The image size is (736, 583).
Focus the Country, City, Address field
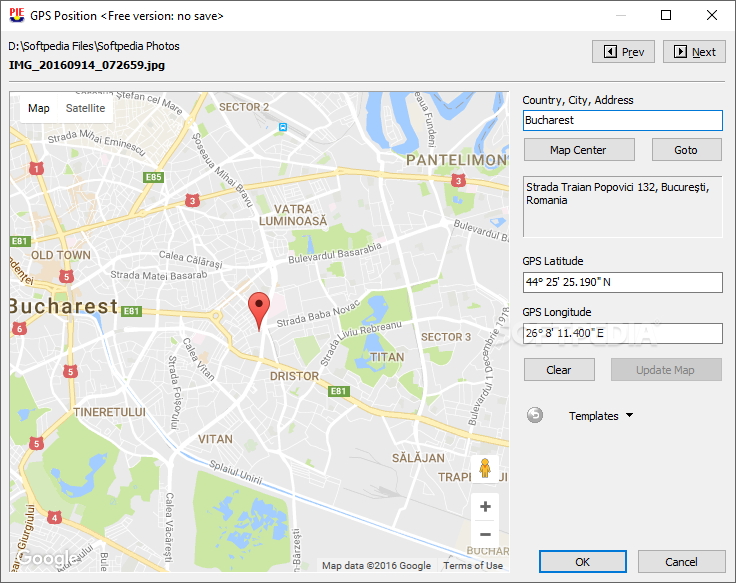click(x=623, y=120)
